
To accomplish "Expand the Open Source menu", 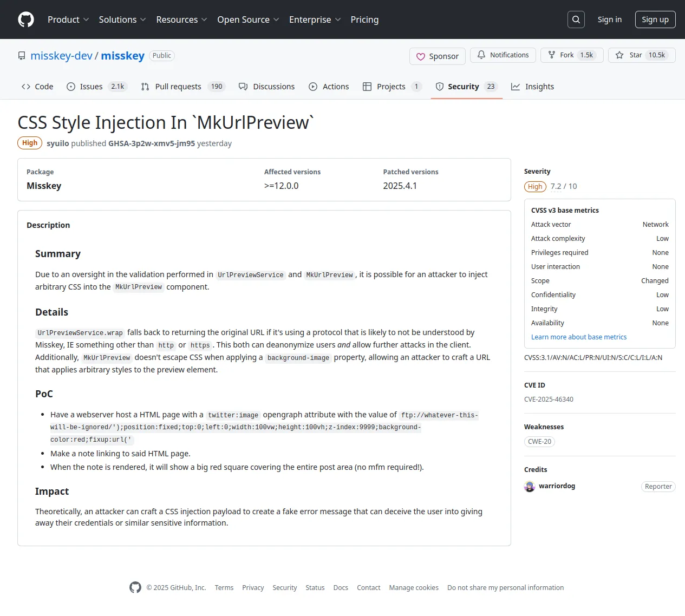I will (248, 19).
